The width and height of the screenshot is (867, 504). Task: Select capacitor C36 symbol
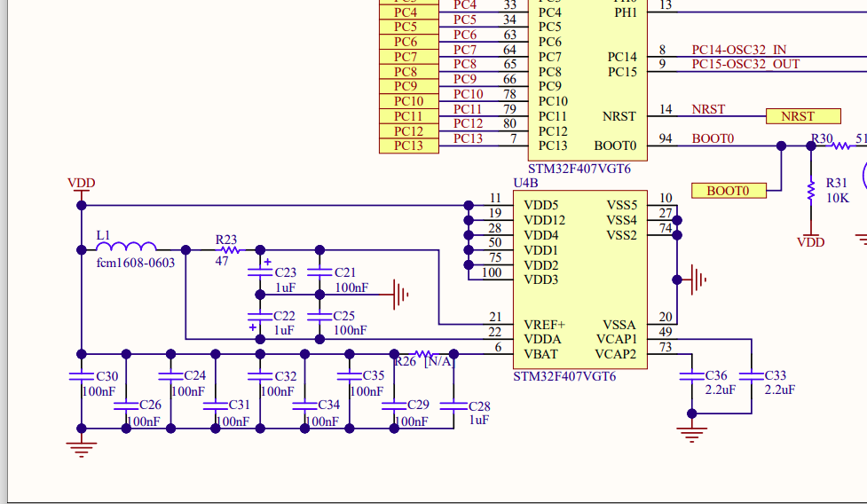[691, 376]
